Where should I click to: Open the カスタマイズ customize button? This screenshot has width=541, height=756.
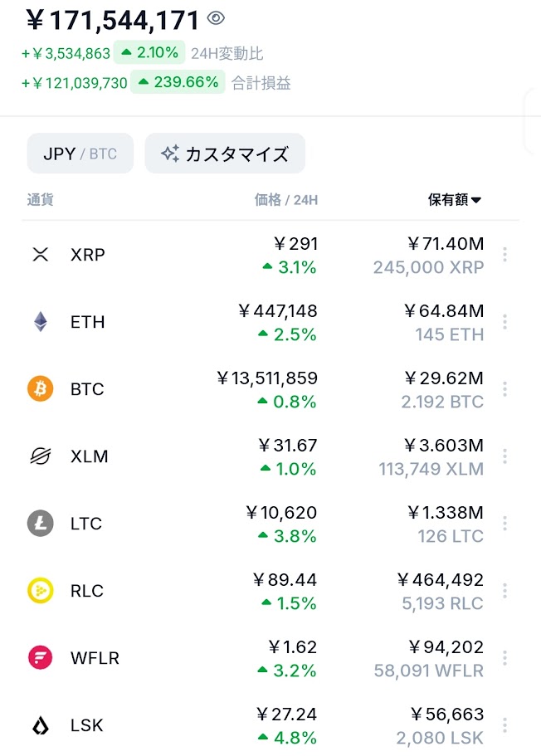pyautogui.click(x=225, y=154)
